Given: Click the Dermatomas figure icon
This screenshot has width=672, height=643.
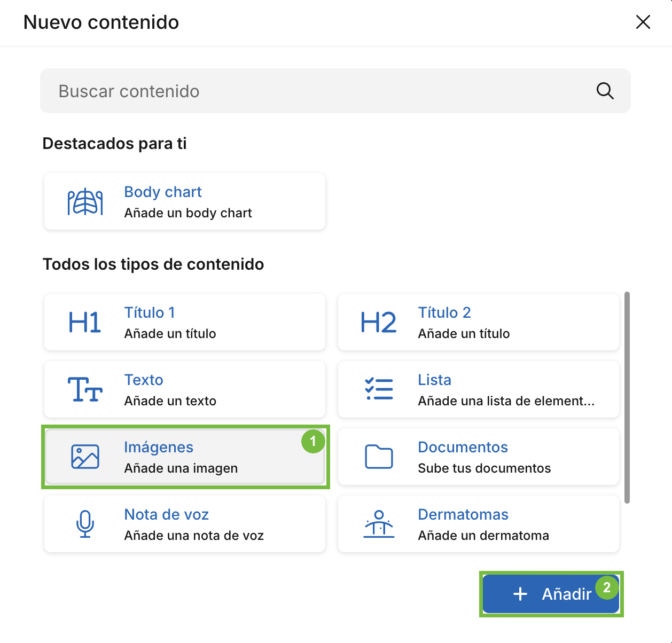Looking at the screenshot, I should coord(379,524).
